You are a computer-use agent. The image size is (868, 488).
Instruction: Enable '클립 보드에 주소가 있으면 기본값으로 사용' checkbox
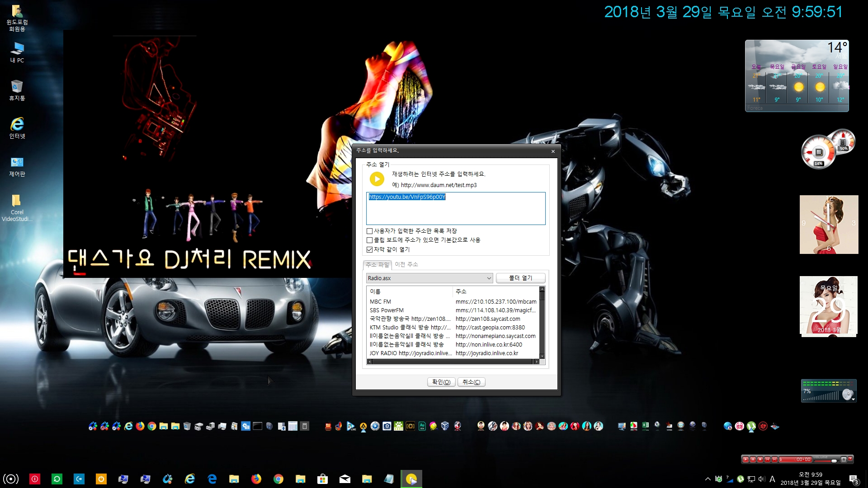pyautogui.click(x=369, y=240)
